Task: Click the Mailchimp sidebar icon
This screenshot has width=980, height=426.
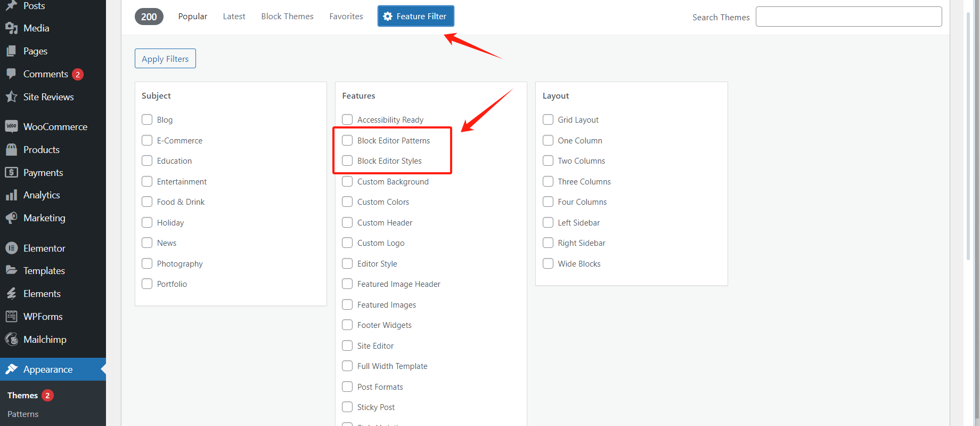Action: (x=11, y=339)
